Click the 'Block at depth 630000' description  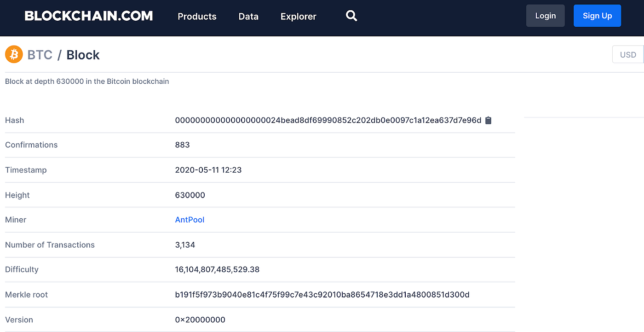[x=87, y=81]
